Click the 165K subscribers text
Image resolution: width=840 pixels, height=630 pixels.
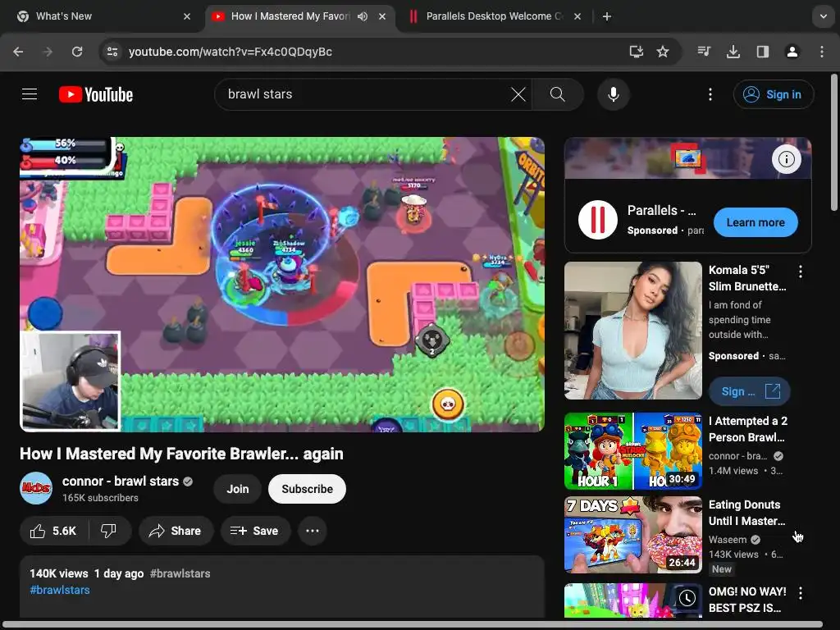[100, 498]
